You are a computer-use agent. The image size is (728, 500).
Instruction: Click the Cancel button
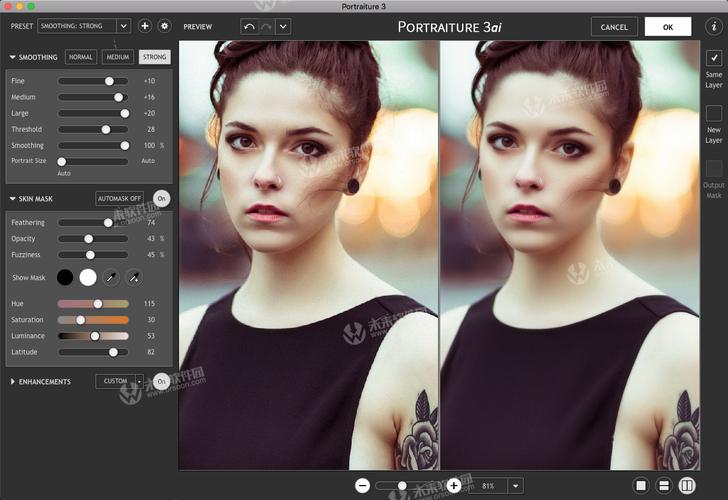[x=614, y=27]
